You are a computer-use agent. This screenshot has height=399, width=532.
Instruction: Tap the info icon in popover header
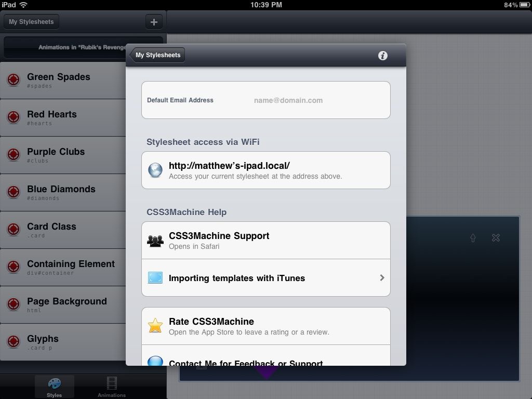[383, 56]
